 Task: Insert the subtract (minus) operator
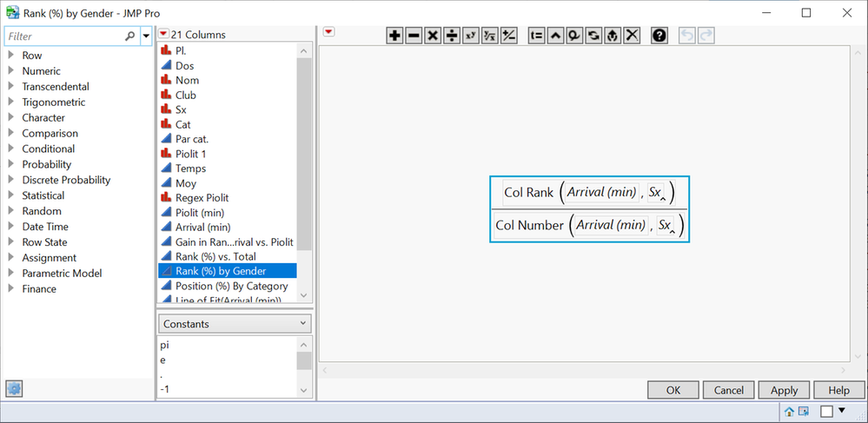414,36
